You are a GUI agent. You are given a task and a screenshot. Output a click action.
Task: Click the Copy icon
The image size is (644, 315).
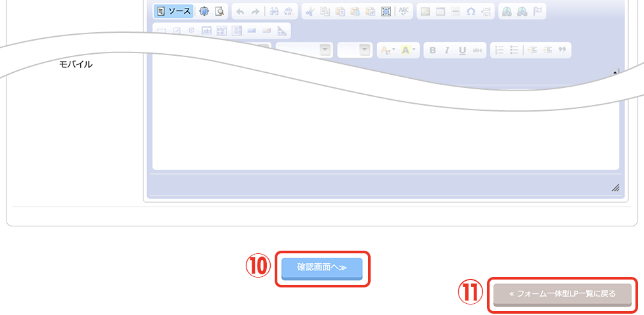coord(325,12)
